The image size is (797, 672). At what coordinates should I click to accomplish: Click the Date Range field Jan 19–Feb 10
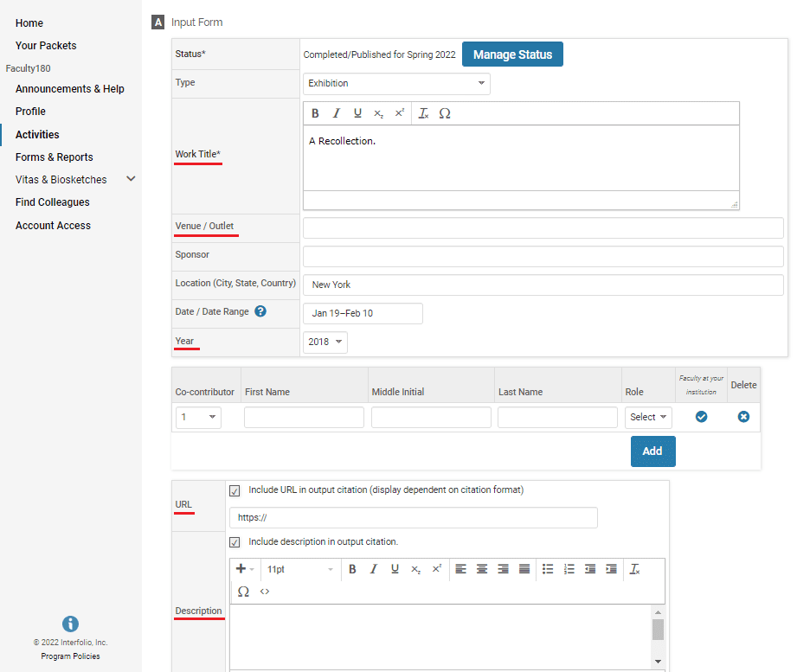coord(363,313)
